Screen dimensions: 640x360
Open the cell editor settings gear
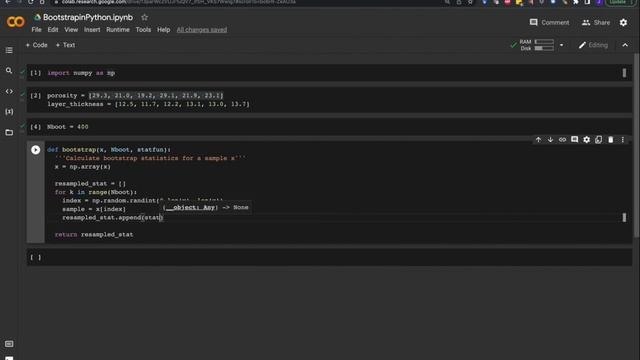(587, 140)
